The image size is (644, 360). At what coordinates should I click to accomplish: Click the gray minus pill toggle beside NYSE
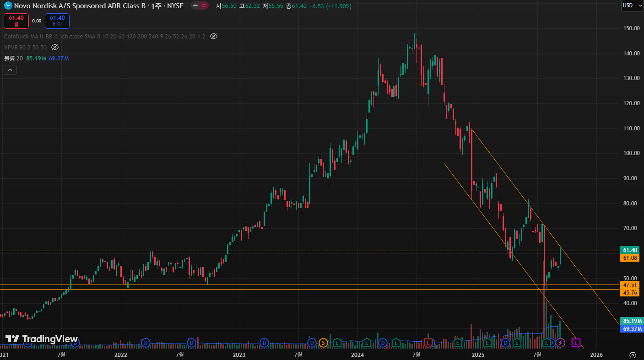[195, 6]
